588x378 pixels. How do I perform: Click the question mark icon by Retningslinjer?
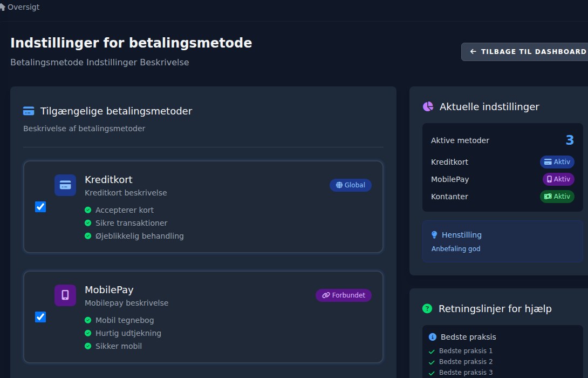[x=427, y=308]
